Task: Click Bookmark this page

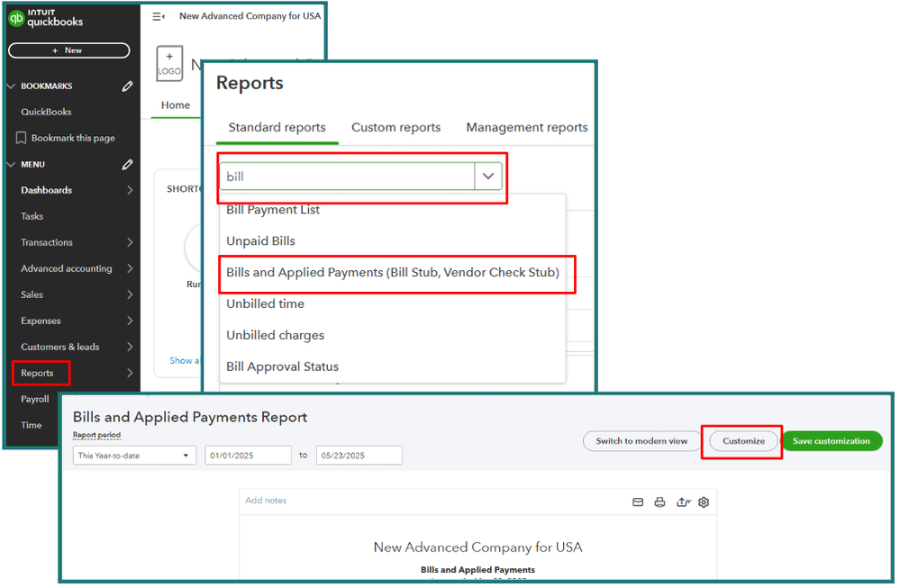Action: click(x=73, y=139)
